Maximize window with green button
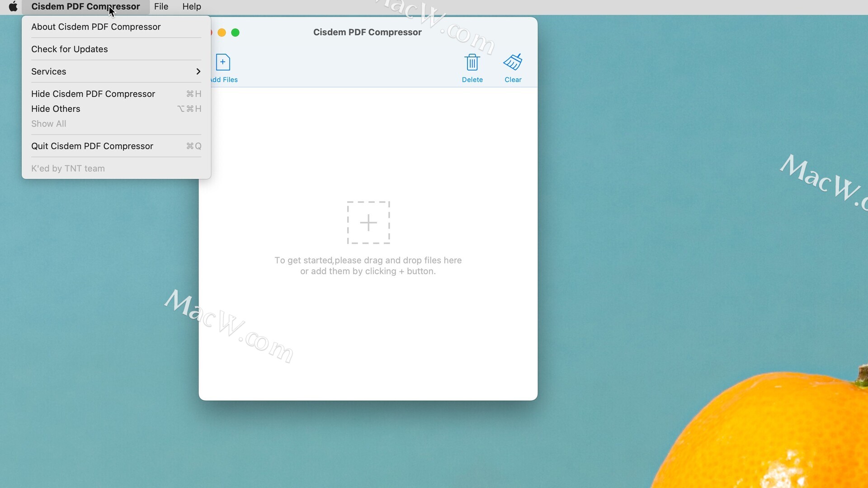This screenshot has height=488, width=868. coord(236,33)
